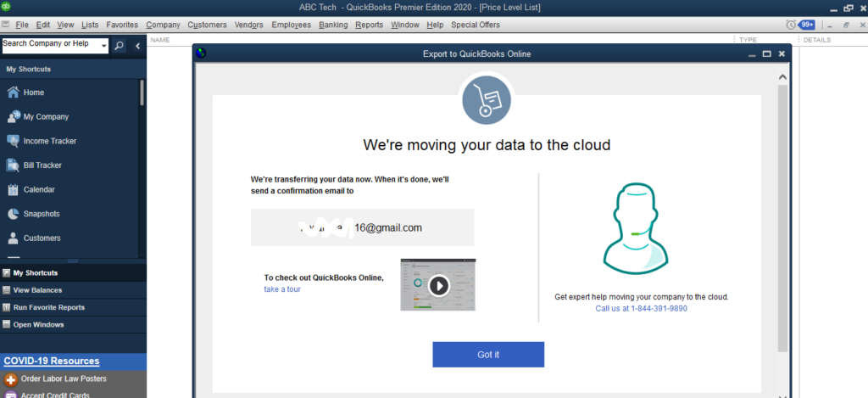
Task: Open the Company menu
Action: [164, 25]
